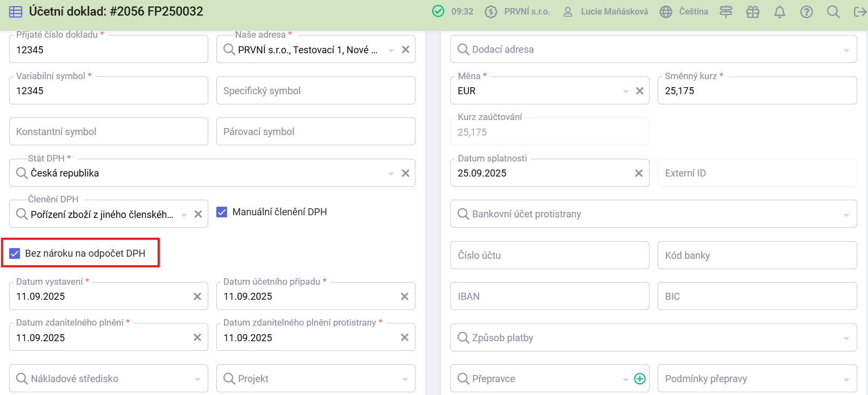Click the search magnifier in top bar
868x395 pixels.
[833, 12]
